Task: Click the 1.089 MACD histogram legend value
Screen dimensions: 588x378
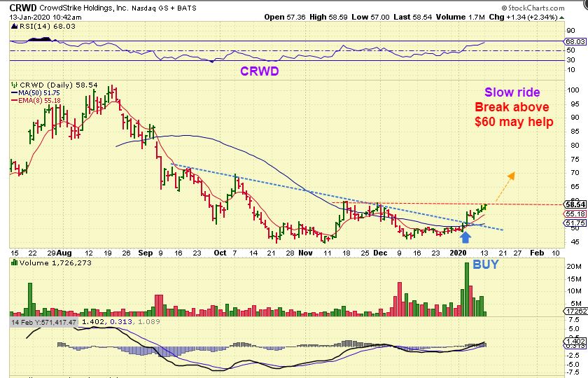Action: 149,322
